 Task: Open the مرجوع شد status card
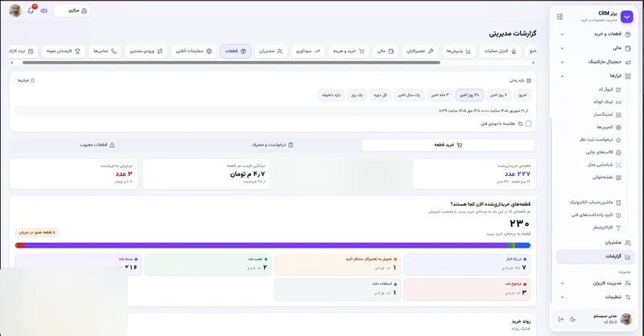point(467,289)
